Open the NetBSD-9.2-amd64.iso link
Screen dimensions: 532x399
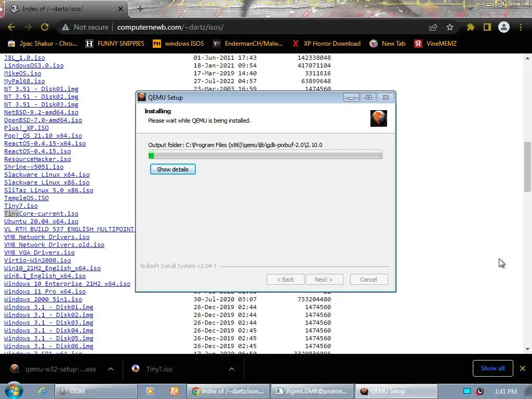41,112
